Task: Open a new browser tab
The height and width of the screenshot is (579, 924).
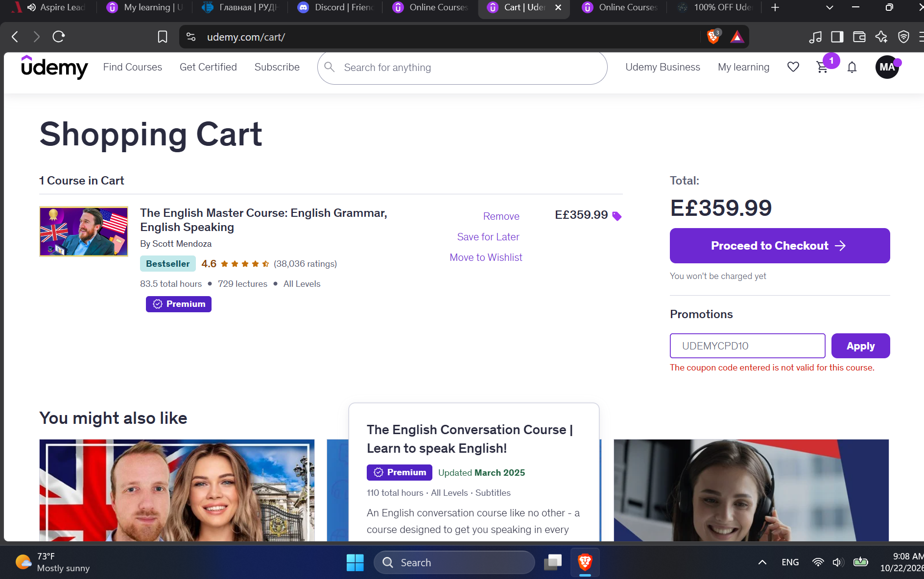Action: (x=775, y=7)
